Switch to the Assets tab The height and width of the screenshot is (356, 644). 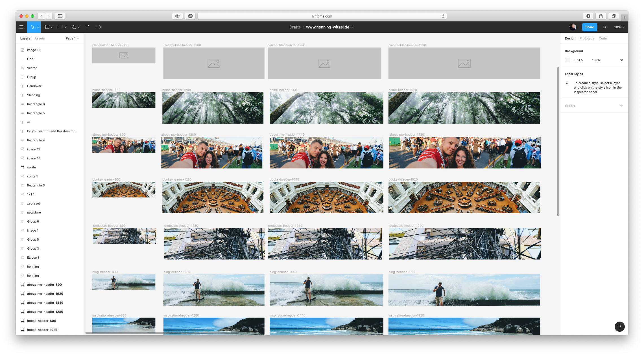coord(40,38)
